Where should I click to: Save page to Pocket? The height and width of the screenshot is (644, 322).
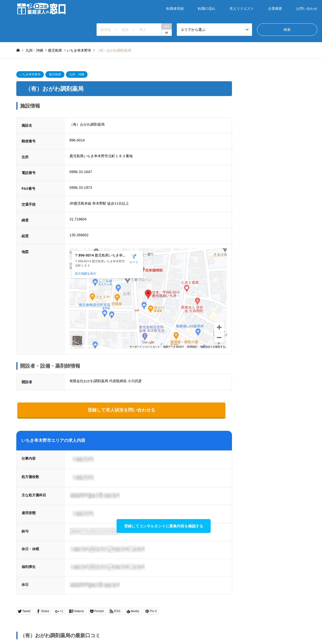(97, 611)
